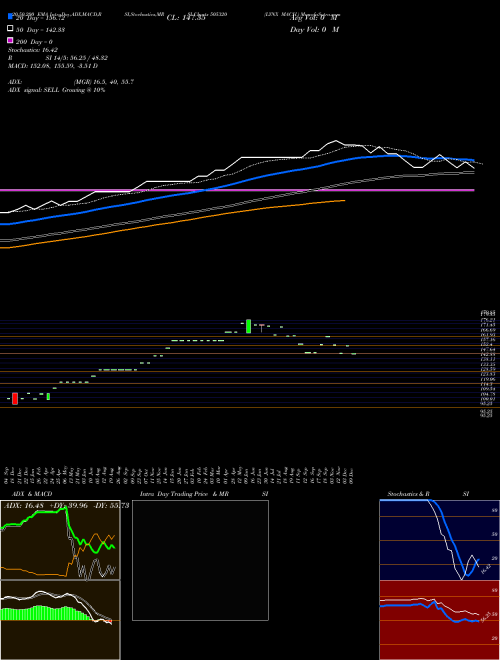Click the horizontal magenta 200 Day line
This screenshot has width=500, height=660.
click(237, 190)
